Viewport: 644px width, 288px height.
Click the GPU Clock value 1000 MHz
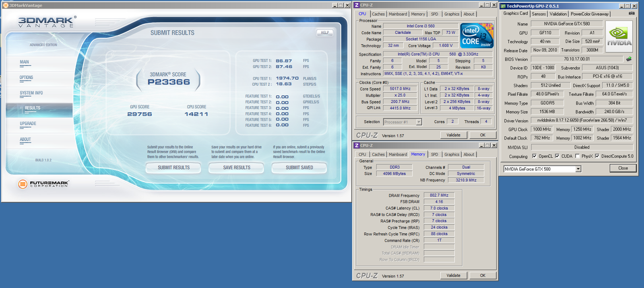tap(542, 130)
